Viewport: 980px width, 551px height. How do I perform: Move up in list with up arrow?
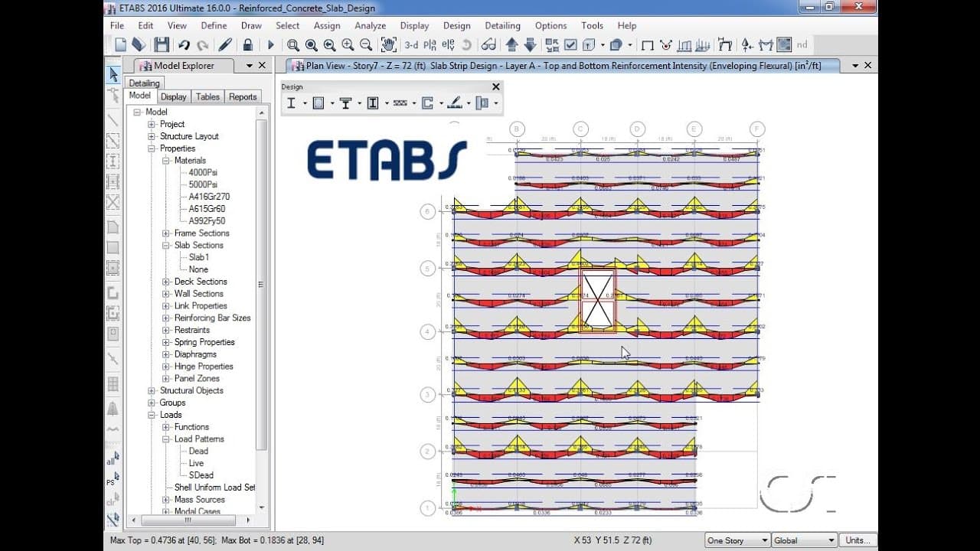(x=511, y=45)
